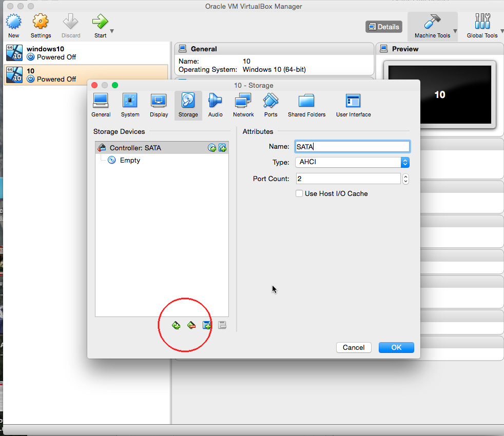This screenshot has height=436, width=504.
Task: Open Machine Tools
Action: click(x=432, y=26)
